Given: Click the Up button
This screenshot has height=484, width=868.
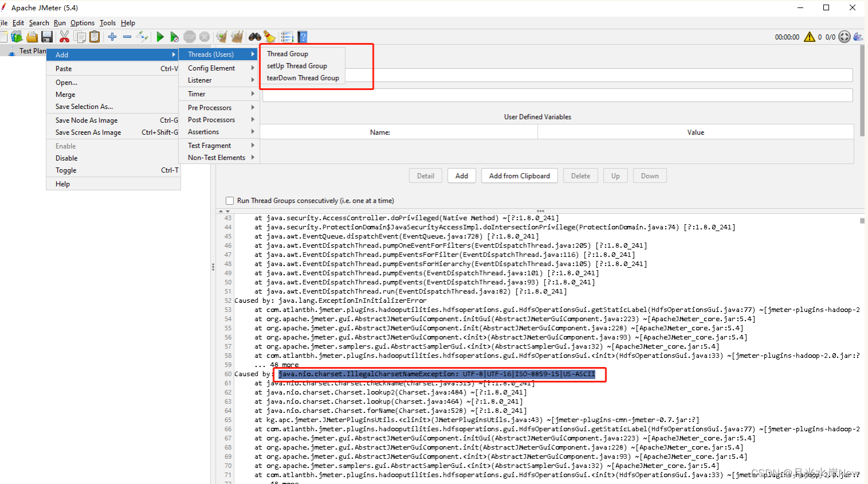Looking at the screenshot, I should click(x=615, y=176).
